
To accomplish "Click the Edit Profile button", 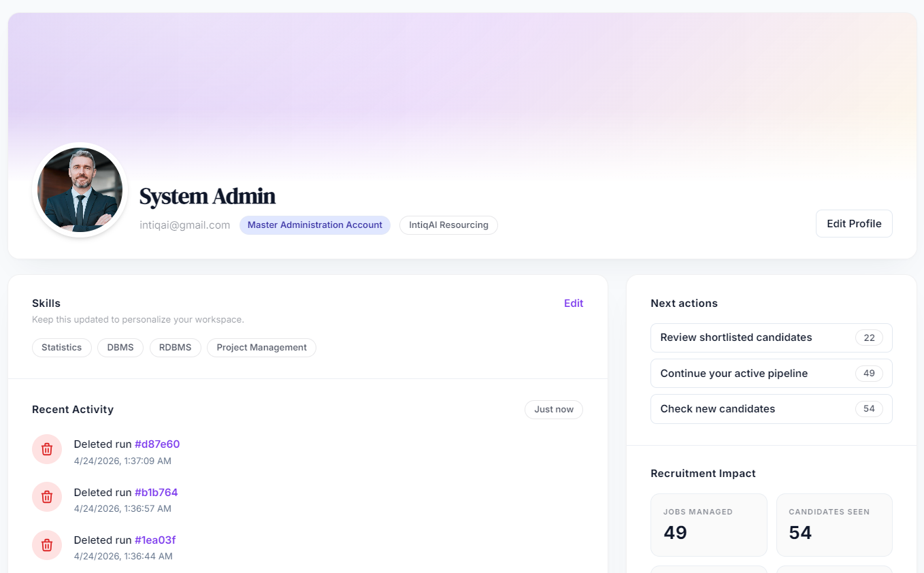I will coord(854,223).
